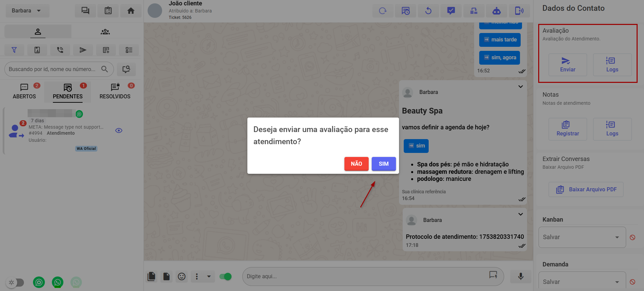Click the microphone icon to record audio
Viewport: 644px width, 291px height.
coord(520,277)
